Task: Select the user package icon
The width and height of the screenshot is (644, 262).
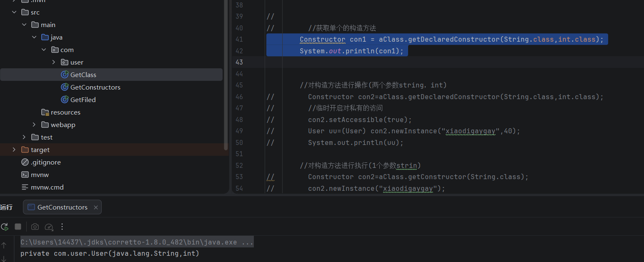Action: click(65, 62)
